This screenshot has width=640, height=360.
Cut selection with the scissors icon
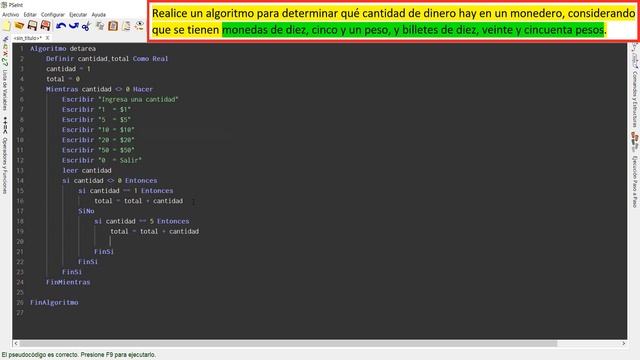click(x=86, y=26)
